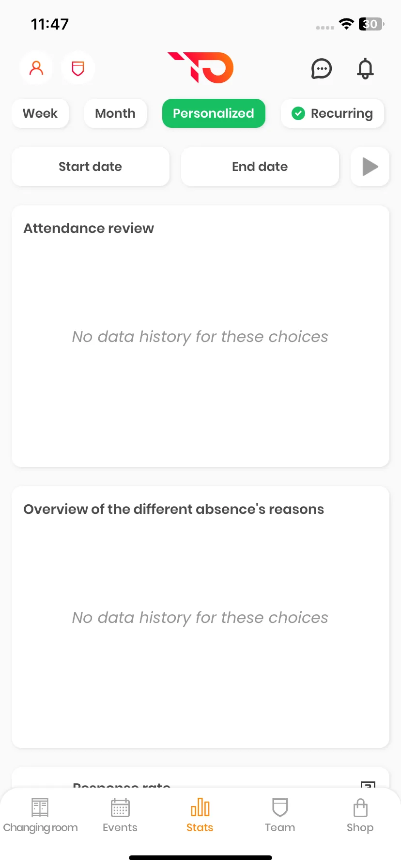The width and height of the screenshot is (401, 868).
Task: Open the Changing room tab
Action: (40, 816)
